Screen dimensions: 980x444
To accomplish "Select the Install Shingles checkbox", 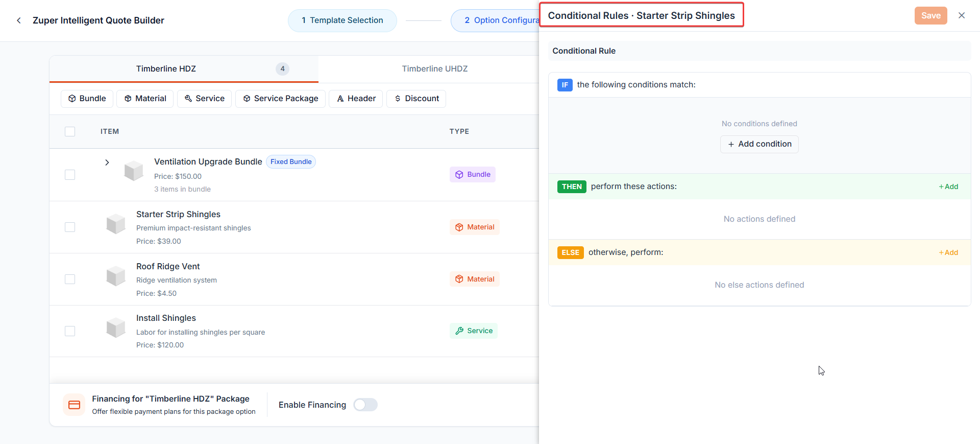I will pos(70,331).
